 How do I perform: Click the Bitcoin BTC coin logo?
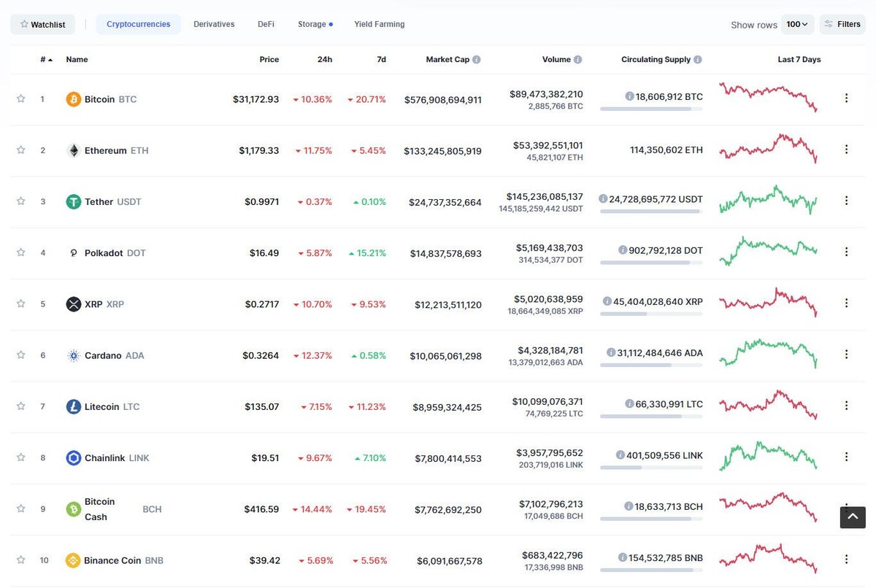[x=72, y=98]
